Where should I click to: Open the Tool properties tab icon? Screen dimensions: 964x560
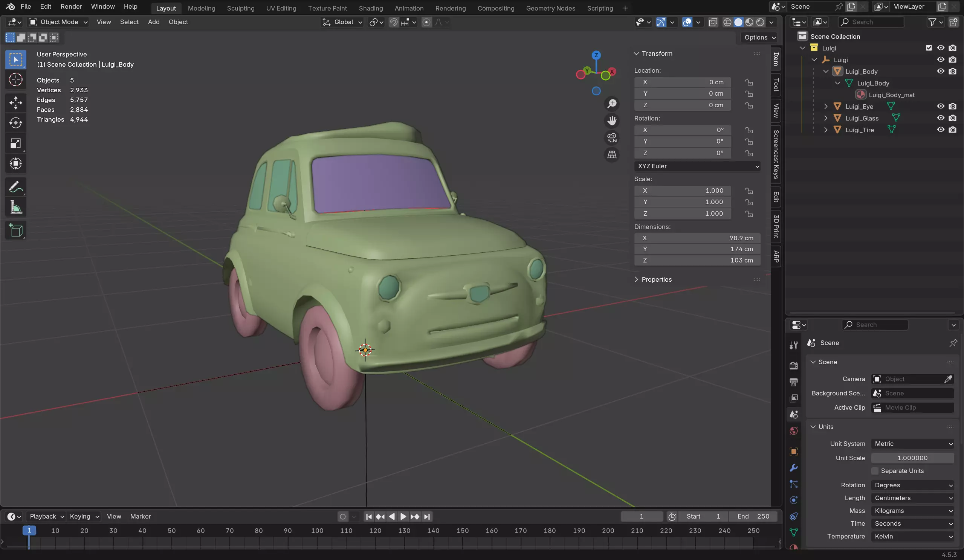click(794, 345)
